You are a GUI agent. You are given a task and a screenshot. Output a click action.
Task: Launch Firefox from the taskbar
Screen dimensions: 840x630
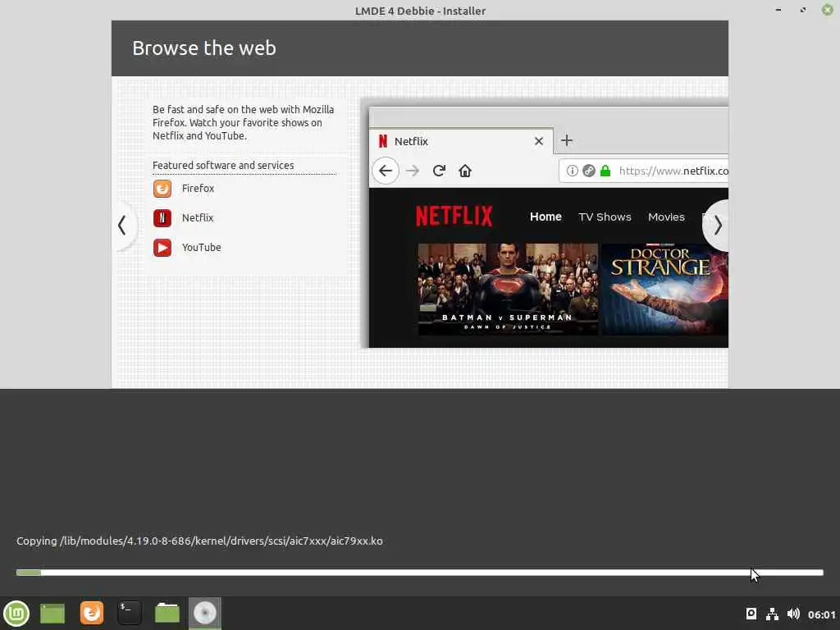tap(92, 613)
